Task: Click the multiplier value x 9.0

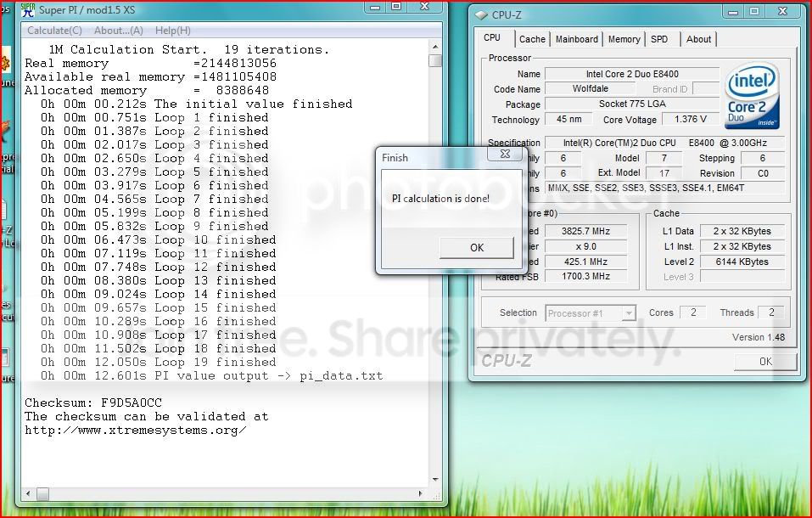Action: (x=585, y=246)
